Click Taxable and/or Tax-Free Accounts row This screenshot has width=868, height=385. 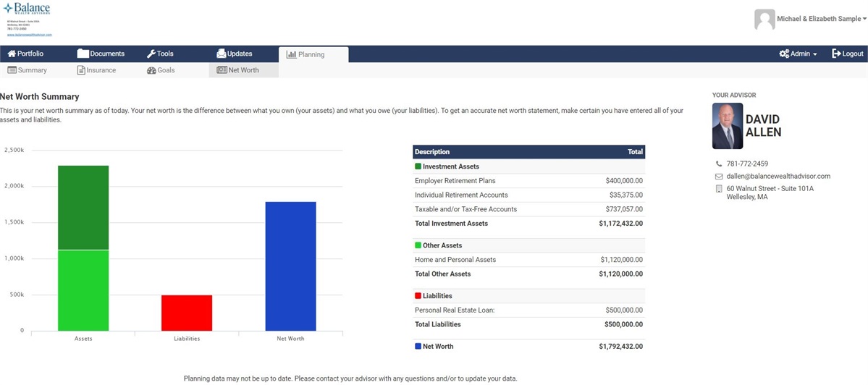point(528,210)
